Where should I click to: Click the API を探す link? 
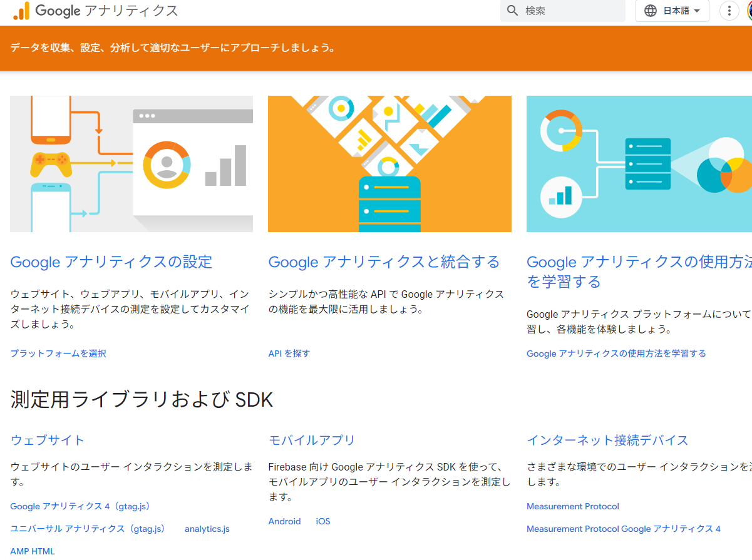(x=289, y=354)
